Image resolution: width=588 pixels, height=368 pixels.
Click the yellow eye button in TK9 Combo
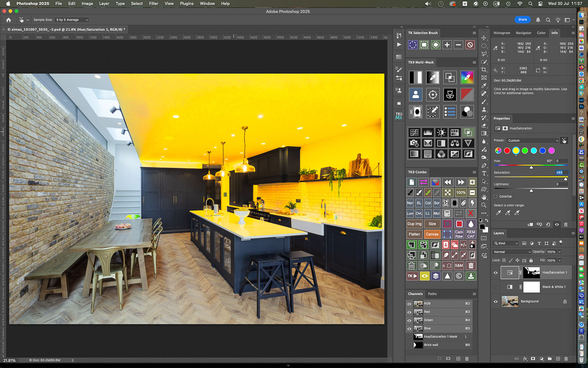[425, 276]
